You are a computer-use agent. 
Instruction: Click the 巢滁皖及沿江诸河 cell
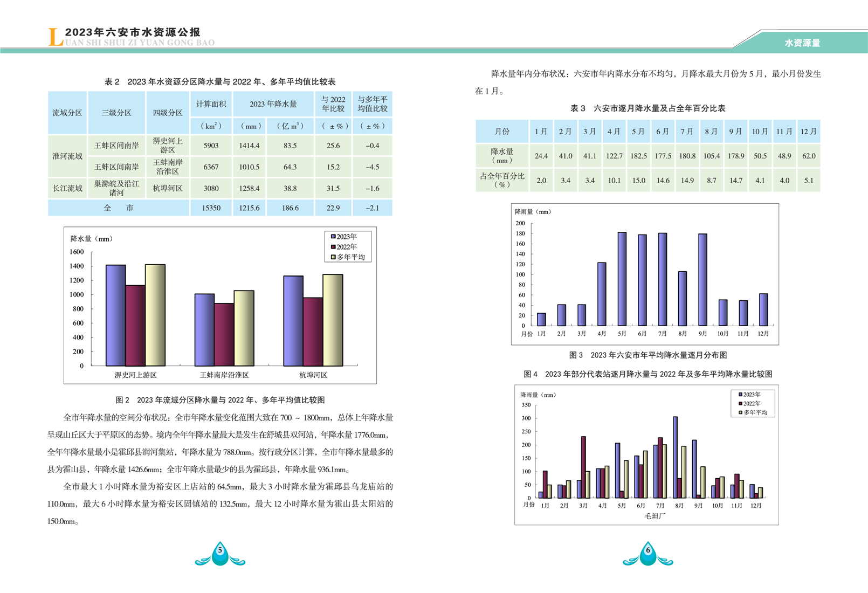click(116, 188)
